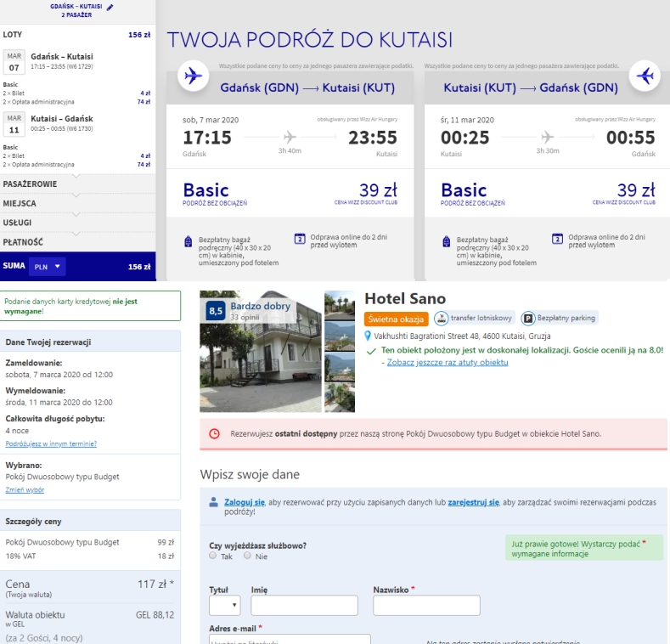Click Podróżujesz w innym terminie link

point(51,443)
